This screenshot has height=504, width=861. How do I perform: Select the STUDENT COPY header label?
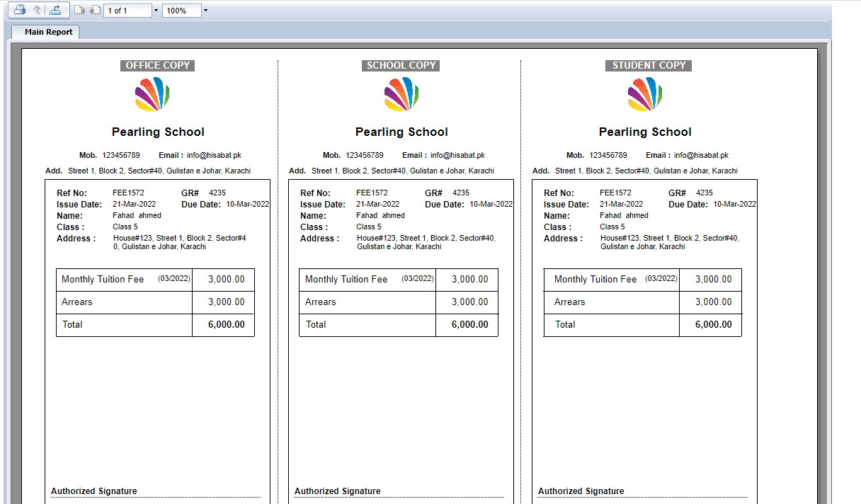pyautogui.click(x=649, y=65)
